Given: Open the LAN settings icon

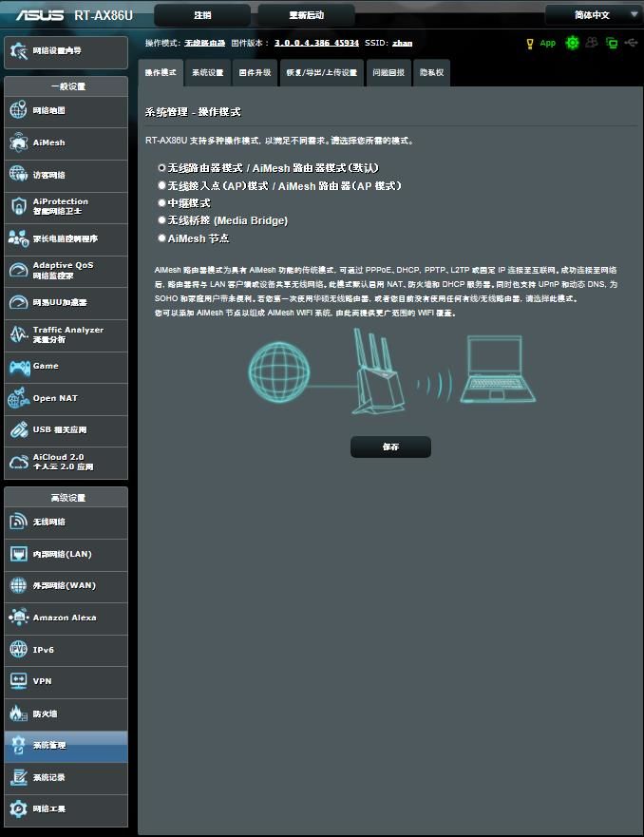Looking at the screenshot, I should point(19,554).
